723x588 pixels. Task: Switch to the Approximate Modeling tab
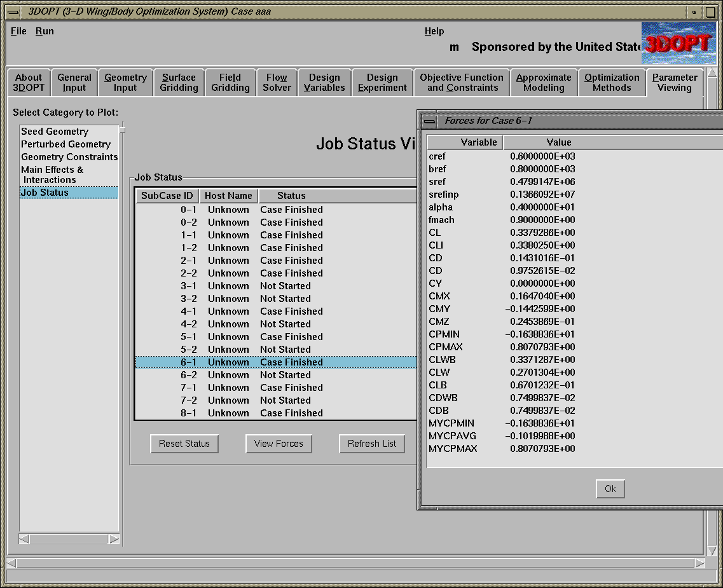(544, 83)
